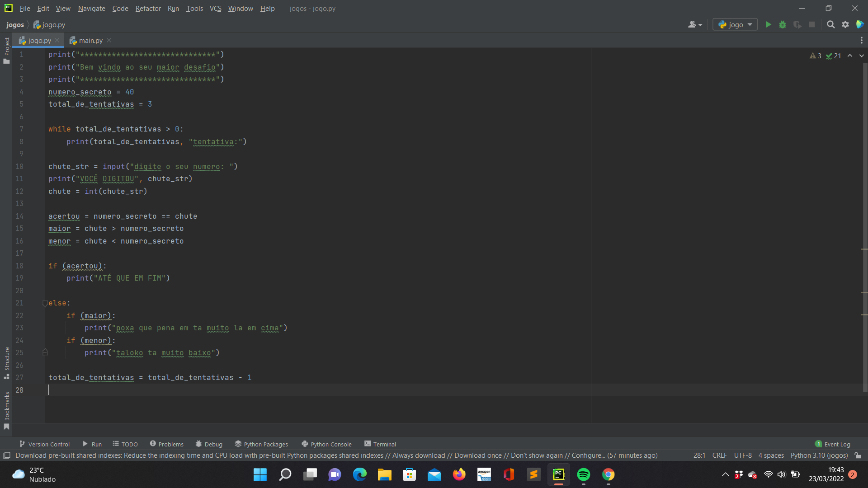Open IDE settings gear icon
Image resolution: width=868 pixels, height=488 pixels.
[x=845, y=25]
